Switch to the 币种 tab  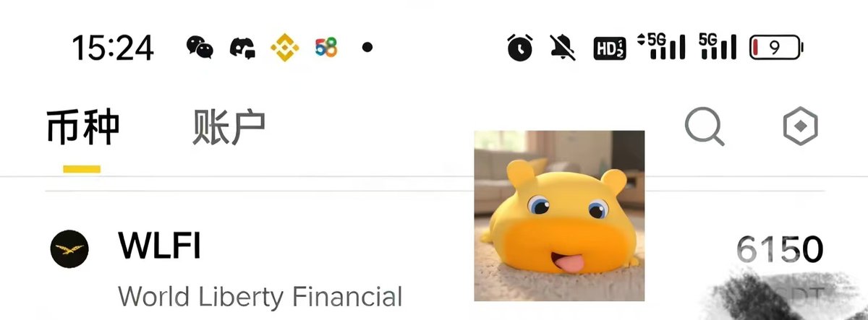[x=82, y=129]
